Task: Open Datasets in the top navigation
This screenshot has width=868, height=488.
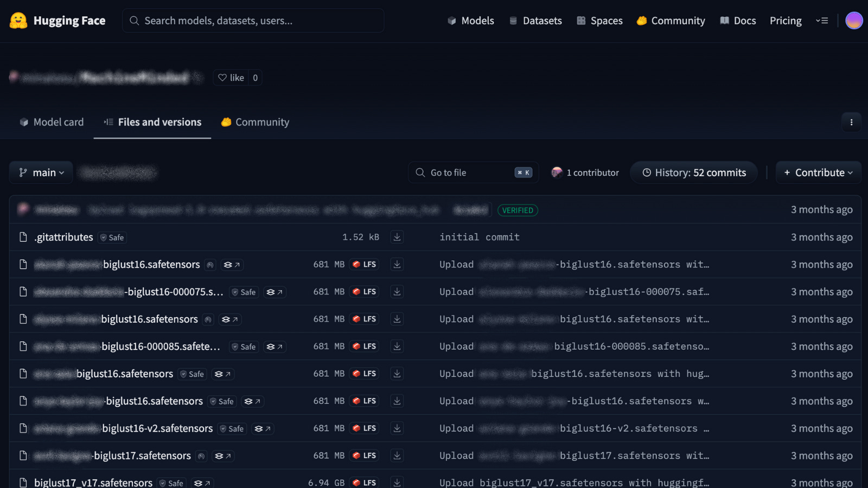Action: [535, 21]
